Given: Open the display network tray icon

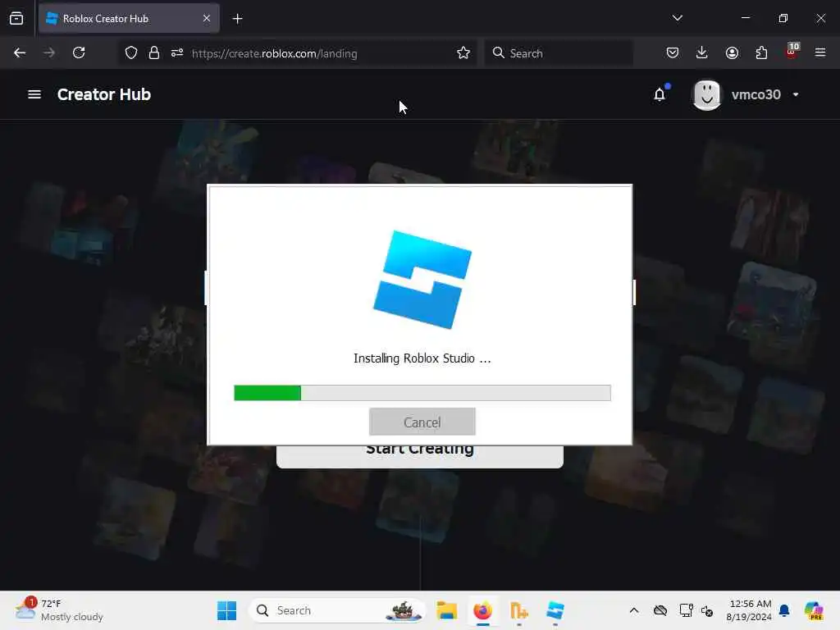Looking at the screenshot, I should [x=686, y=610].
